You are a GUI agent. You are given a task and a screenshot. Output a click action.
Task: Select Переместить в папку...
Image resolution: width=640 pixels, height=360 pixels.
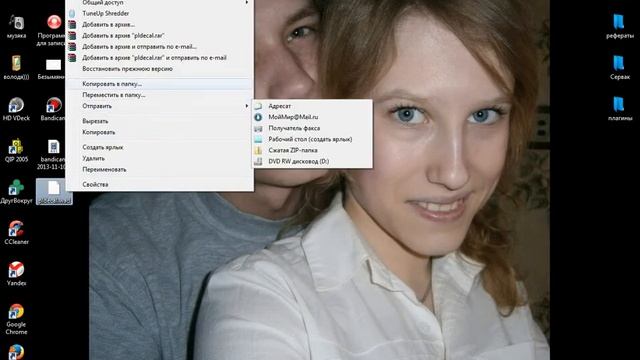coord(159,95)
